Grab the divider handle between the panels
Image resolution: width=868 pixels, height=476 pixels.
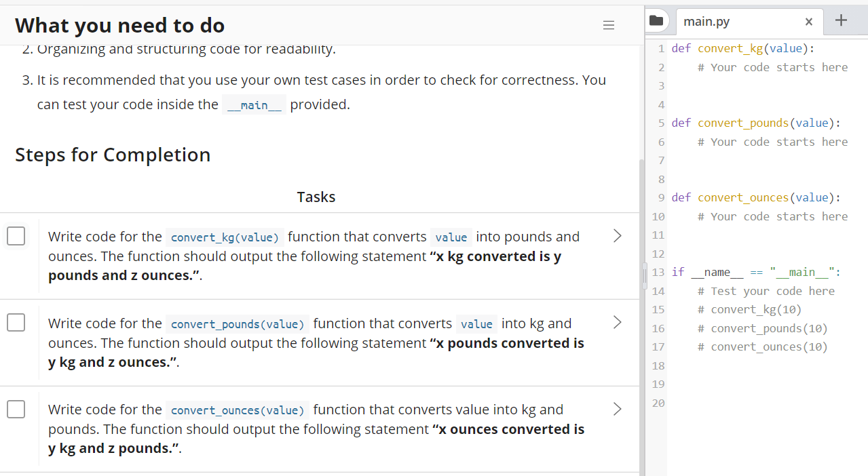click(x=645, y=277)
